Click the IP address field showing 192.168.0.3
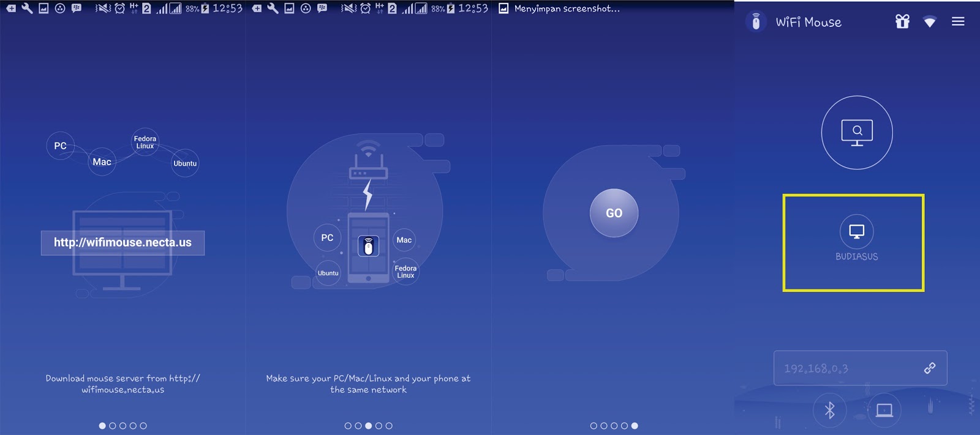 point(860,368)
